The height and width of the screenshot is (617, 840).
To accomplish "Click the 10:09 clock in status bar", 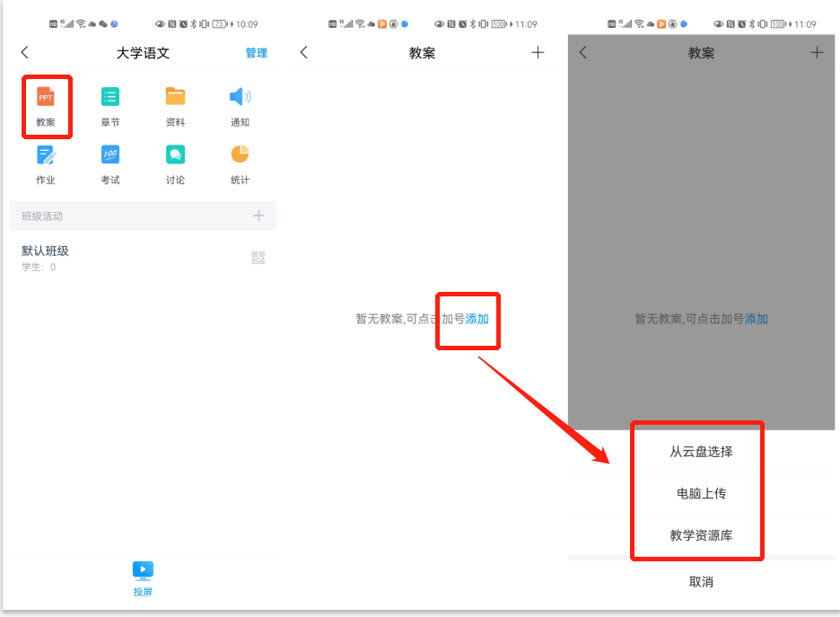I will tap(247, 24).
